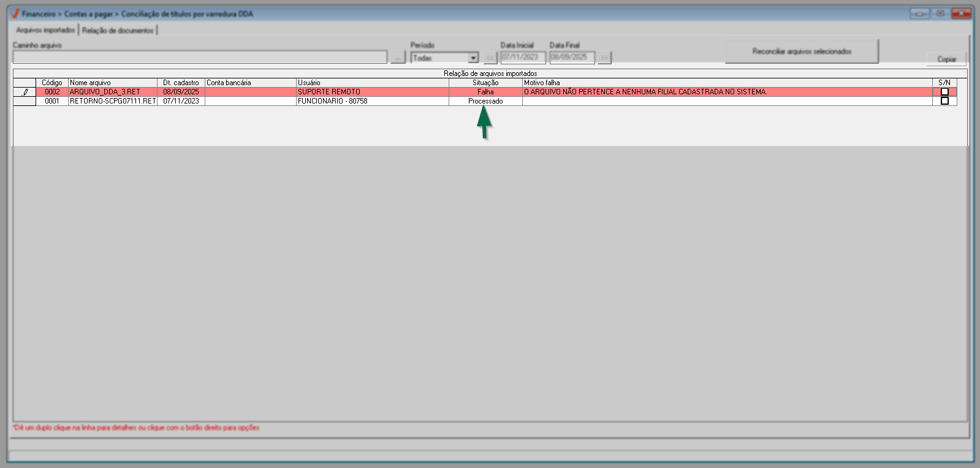Select file name ARQUIVO_DDA_3.RET
Viewport: 980px width, 468px height.
point(113,92)
